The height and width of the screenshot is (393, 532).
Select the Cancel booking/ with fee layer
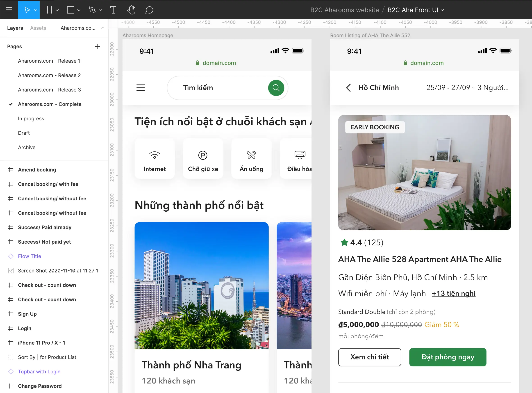tap(48, 184)
